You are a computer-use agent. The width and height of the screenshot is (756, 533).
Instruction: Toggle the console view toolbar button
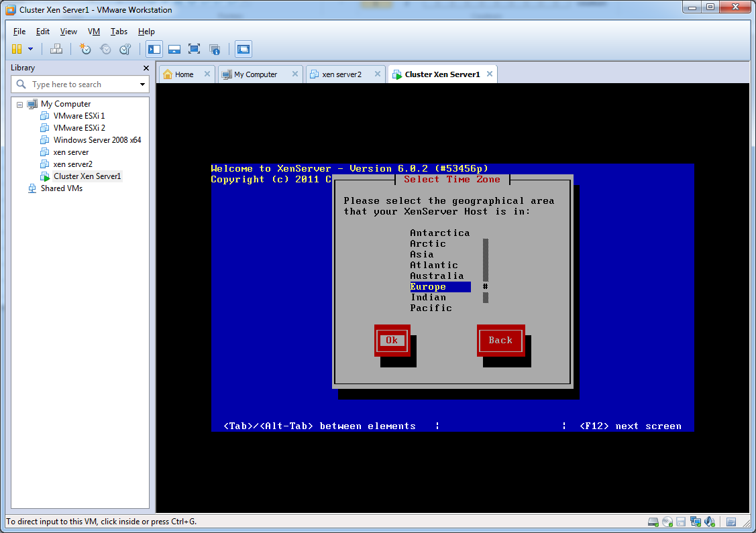click(243, 49)
